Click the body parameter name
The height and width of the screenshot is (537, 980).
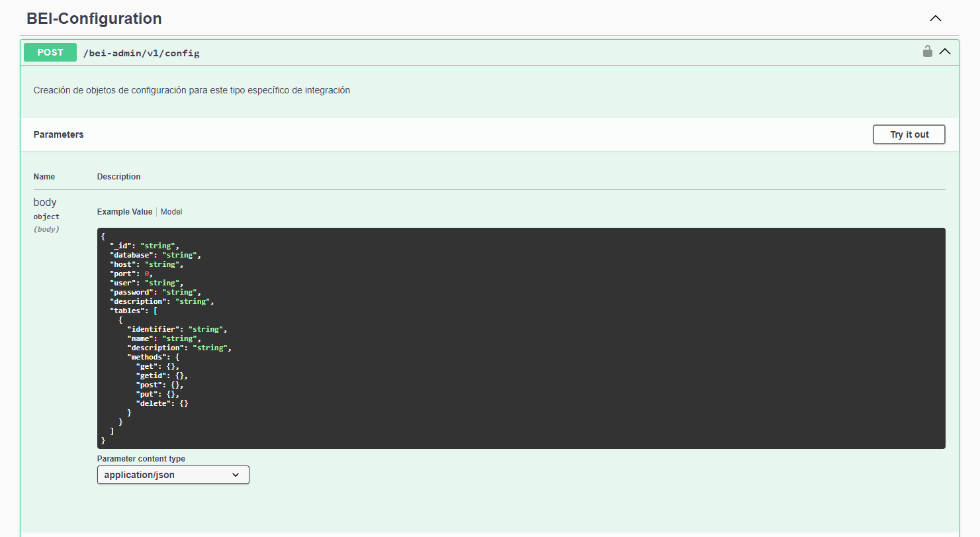click(x=44, y=202)
